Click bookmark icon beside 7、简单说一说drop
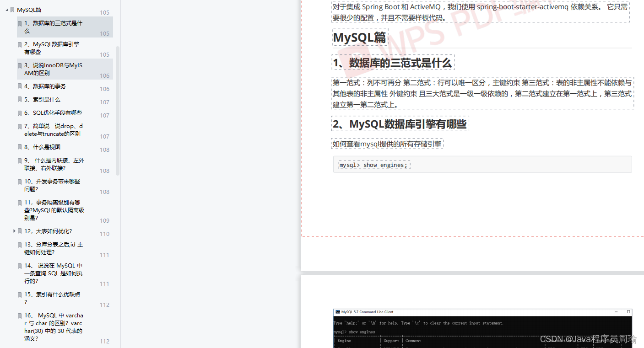 (x=20, y=126)
